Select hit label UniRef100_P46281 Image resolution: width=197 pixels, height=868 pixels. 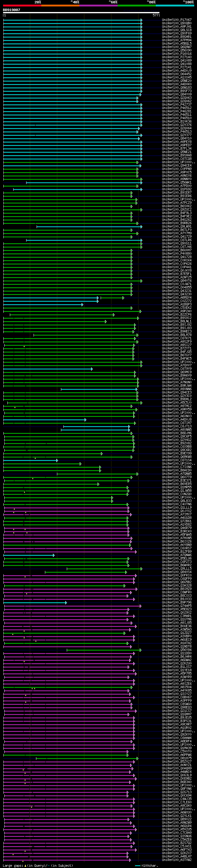click(177, 111)
